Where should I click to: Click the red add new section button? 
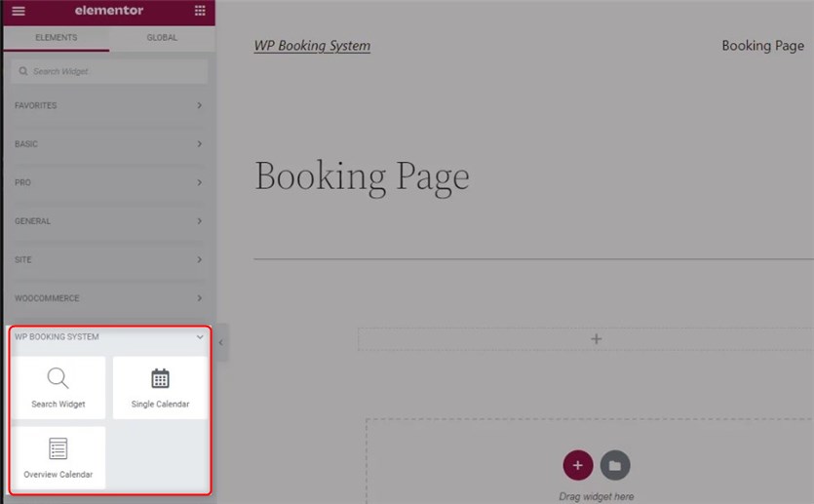point(577,465)
